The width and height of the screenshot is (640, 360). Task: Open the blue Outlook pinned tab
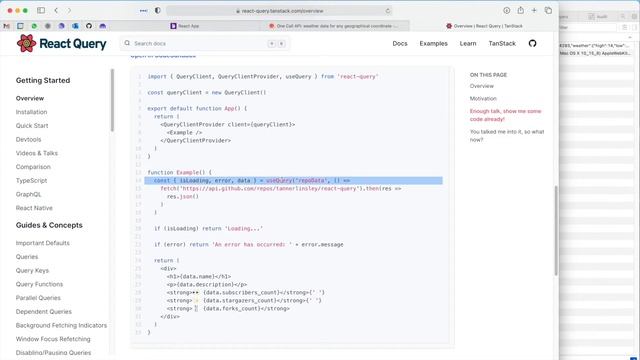(75, 26)
